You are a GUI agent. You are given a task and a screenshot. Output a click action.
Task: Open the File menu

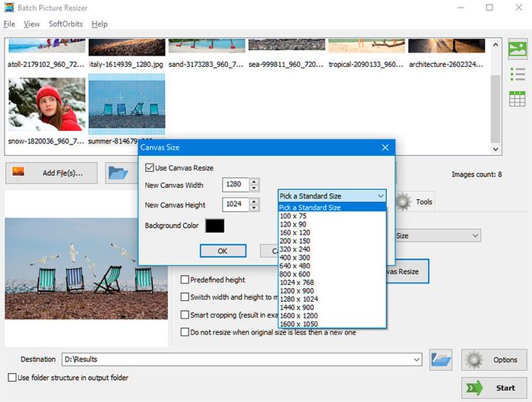9,24
